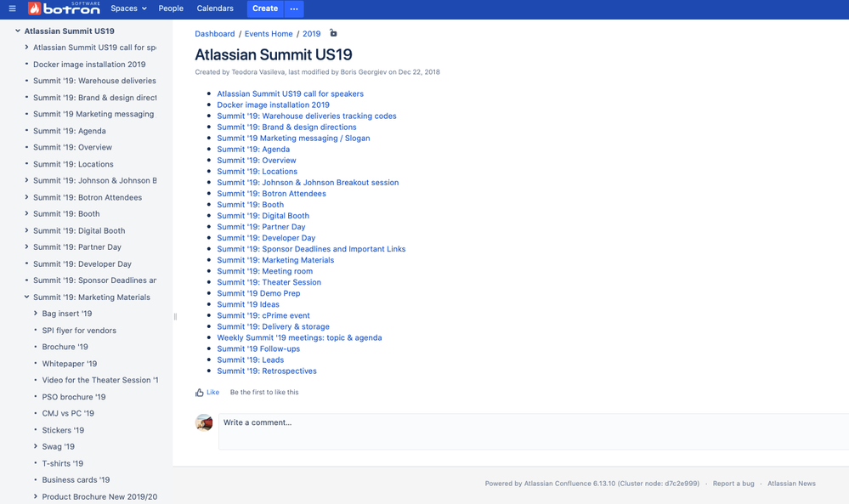Open the more options ellipsis button
The image size is (849, 504).
(x=294, y=8)
